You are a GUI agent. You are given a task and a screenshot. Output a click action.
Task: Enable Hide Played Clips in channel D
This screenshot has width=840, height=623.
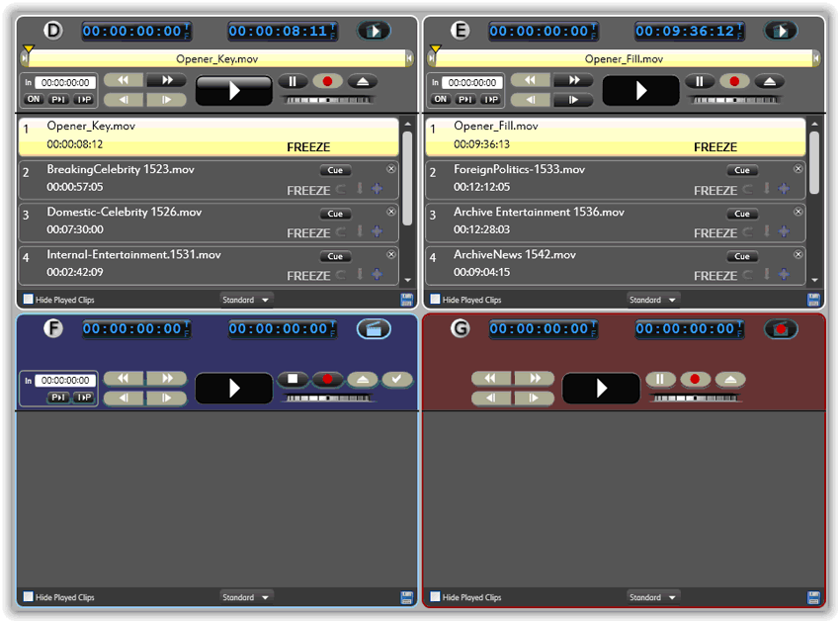[28, 300]
